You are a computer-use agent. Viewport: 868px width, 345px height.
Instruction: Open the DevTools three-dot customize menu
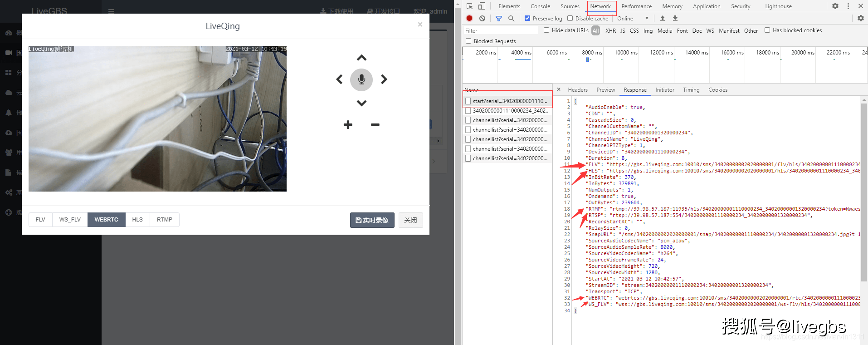[x=848, y=6]
